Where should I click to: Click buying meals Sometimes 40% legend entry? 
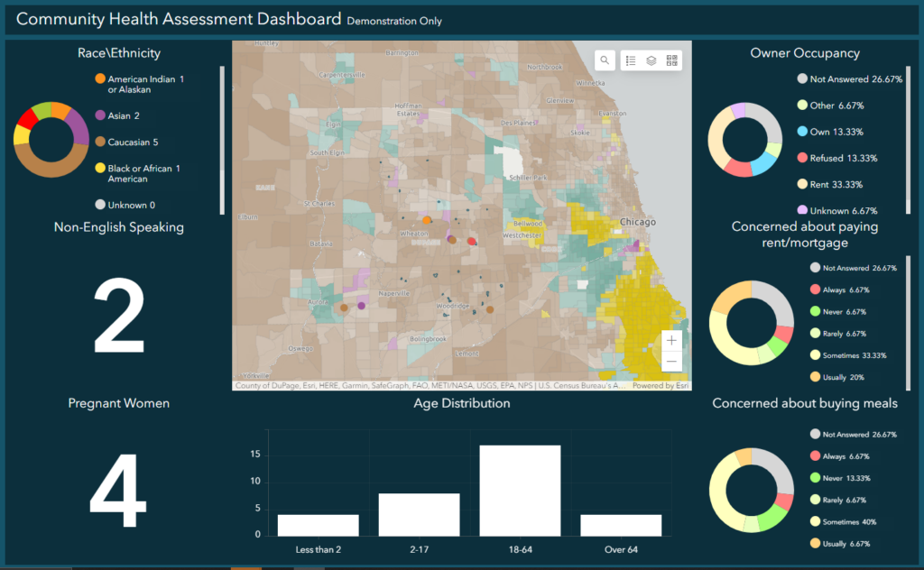(x=843, y=521)
